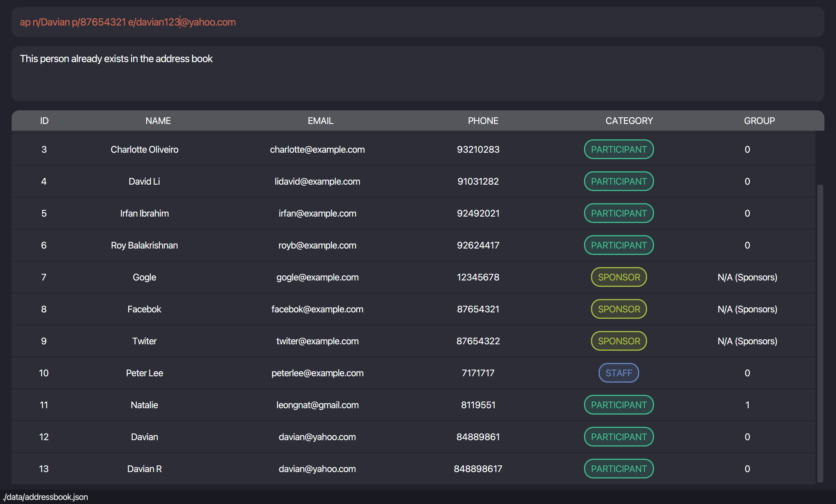Select the Gogle name cell
This screenshot has height=504, width=836.
[x=145, y=277]
